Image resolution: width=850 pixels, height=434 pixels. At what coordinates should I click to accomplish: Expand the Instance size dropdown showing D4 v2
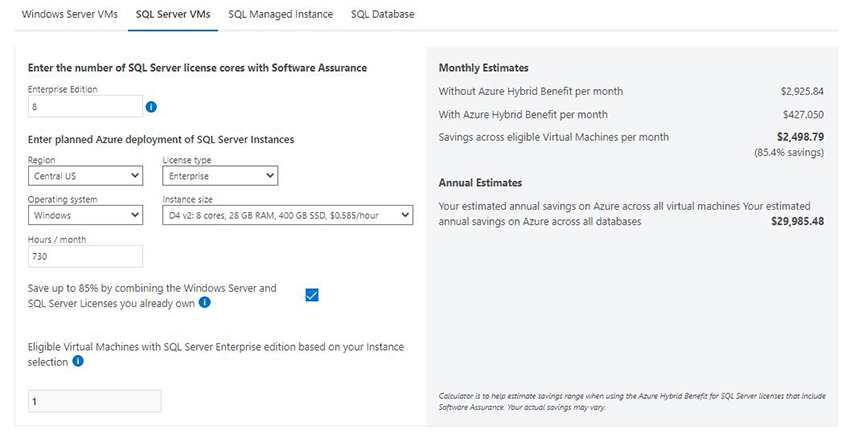click(x=288, y=215)
